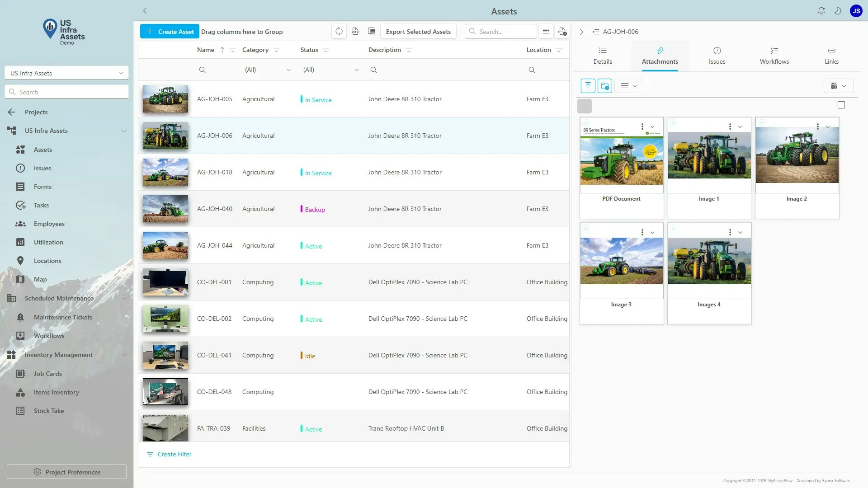Tick checkbox on Image 1 card
Image resolution: width=868 pixels, height=488 pixels.
(674, 123)
